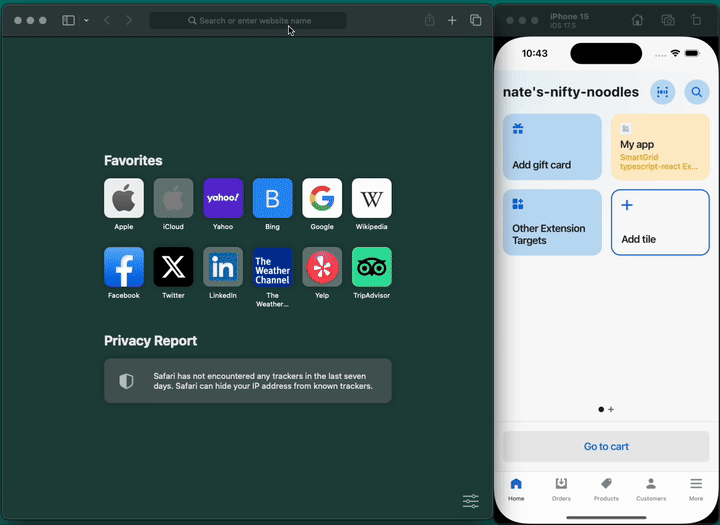
Task: Click the Privacy Report tracker card
Action: point(248,381)
